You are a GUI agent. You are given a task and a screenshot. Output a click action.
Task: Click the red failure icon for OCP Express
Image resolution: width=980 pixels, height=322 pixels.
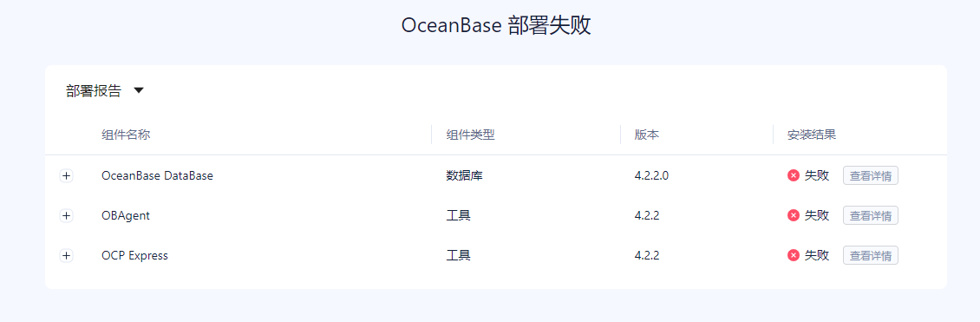(794, 255)
